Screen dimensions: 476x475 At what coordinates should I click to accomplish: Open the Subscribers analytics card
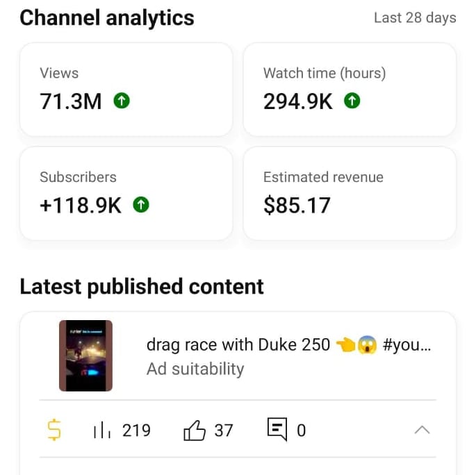[126, 193]
